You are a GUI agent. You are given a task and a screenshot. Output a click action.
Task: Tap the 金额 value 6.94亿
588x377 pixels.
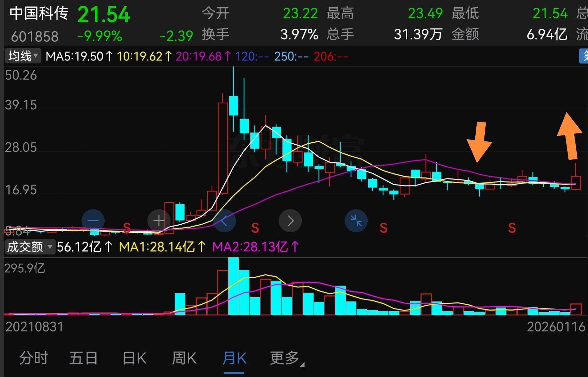[547, 34]
